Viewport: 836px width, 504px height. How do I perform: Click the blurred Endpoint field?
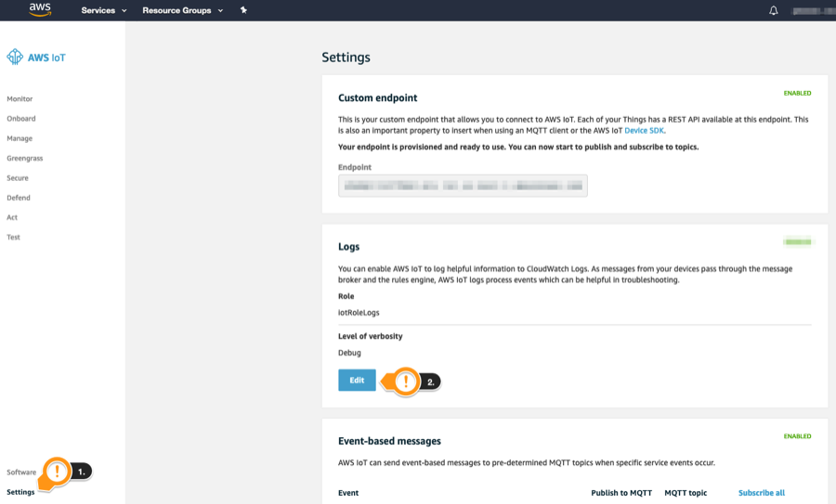pyautogui.click(x=463, y=186)
